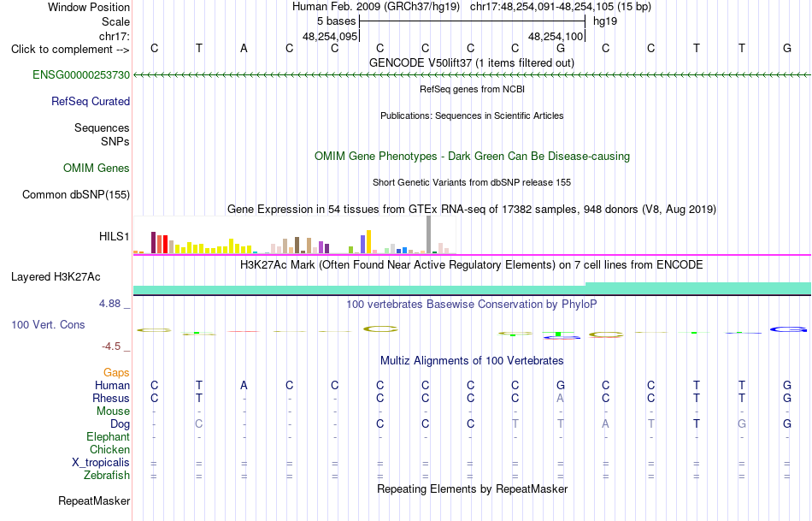Click 'H3K27Ac Mark' ENCODE track title
Image resolution: width=812 pixels, height=521 pixels.
pyautogui.click(x=472, y=265)
